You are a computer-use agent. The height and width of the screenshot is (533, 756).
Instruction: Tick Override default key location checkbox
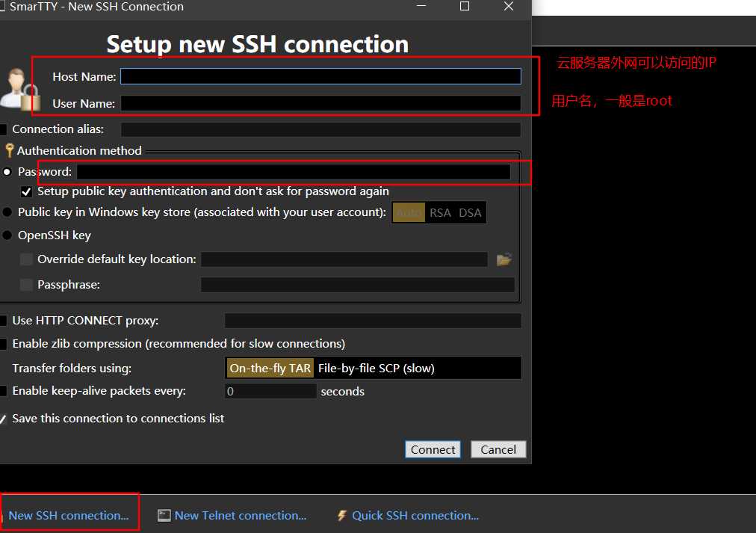click(26, 259)
